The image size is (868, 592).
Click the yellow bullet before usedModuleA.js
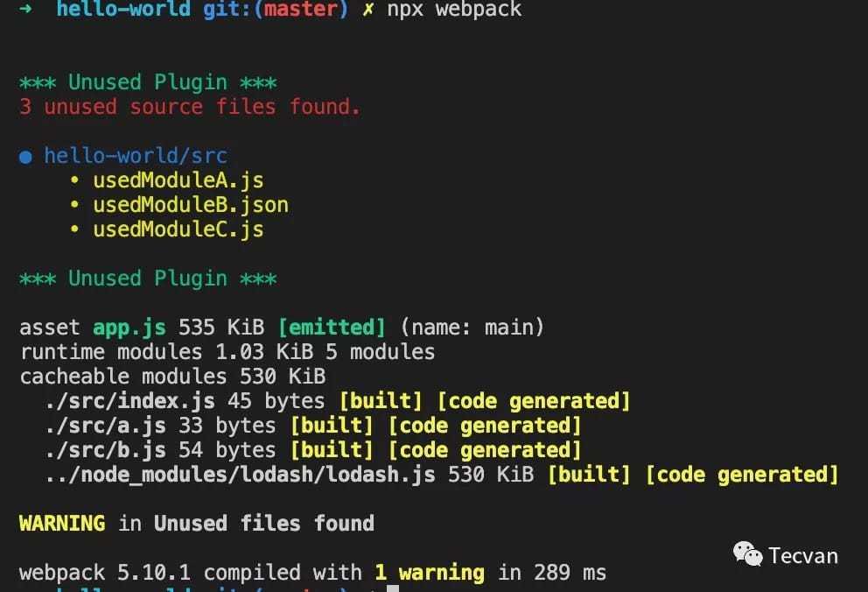[74, 180]
